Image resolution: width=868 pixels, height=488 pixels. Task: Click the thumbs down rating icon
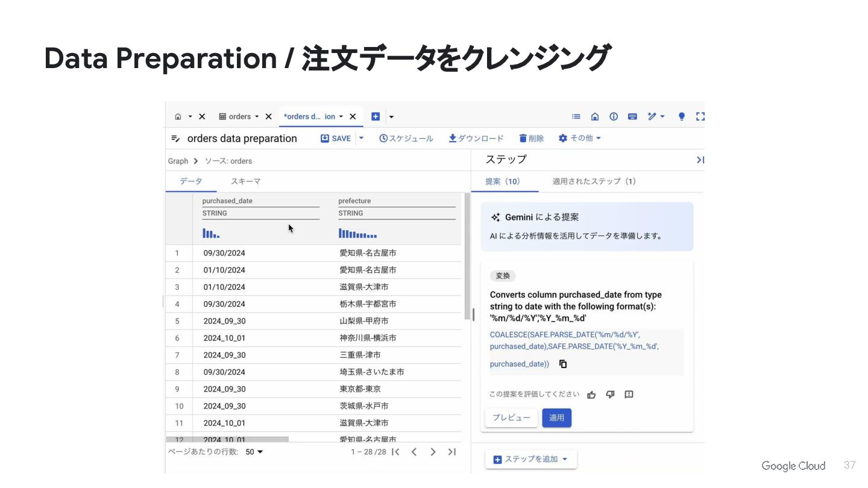pyautogui.click(x=610, y=395)
